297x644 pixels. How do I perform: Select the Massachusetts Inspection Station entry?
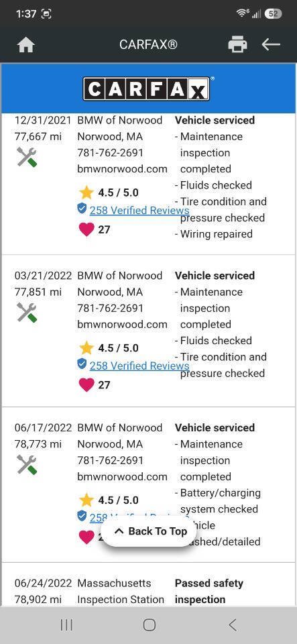point(121,591)
